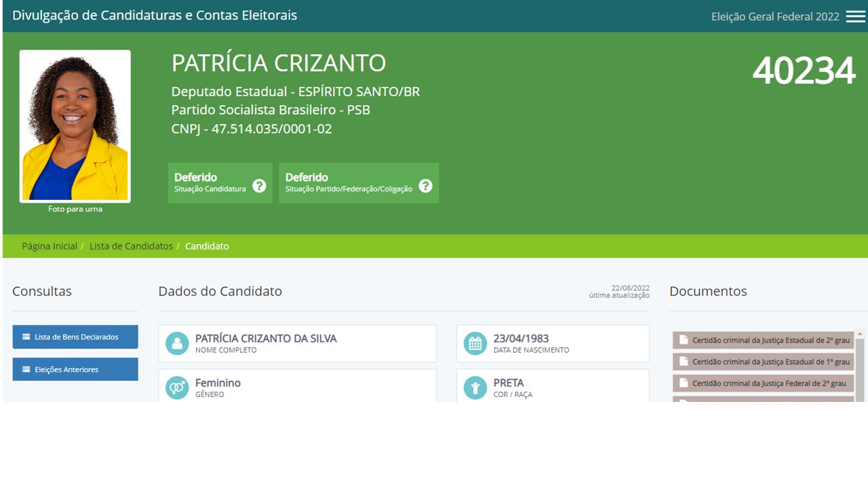Viewport: 868px width, 488px height.
Task: Click the Dados do Candidato heading
Action: coord(220,291)
